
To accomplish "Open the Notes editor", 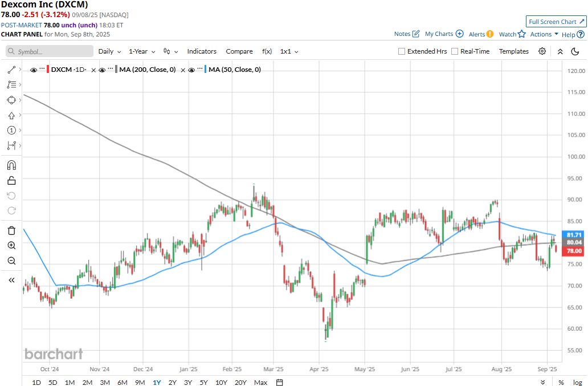I will [406, 34].
